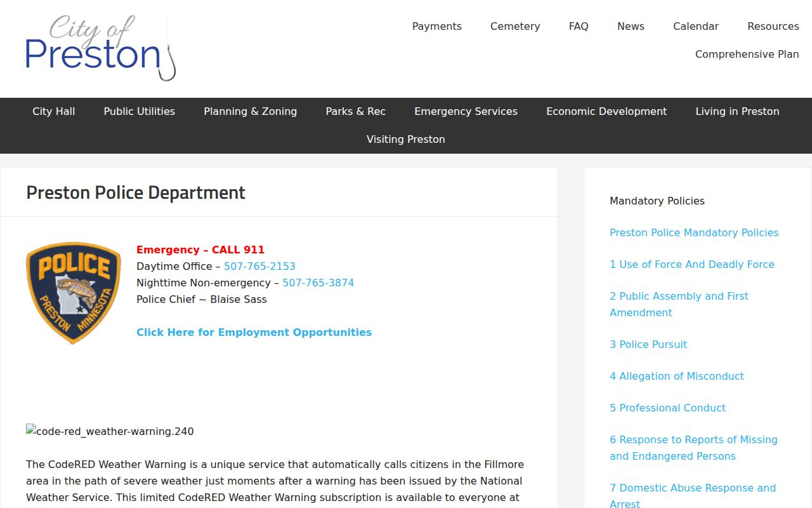Open policy 4 Allegation of Misconduct
The width and height of the screenshot is (812, 508).
(677, 376)
